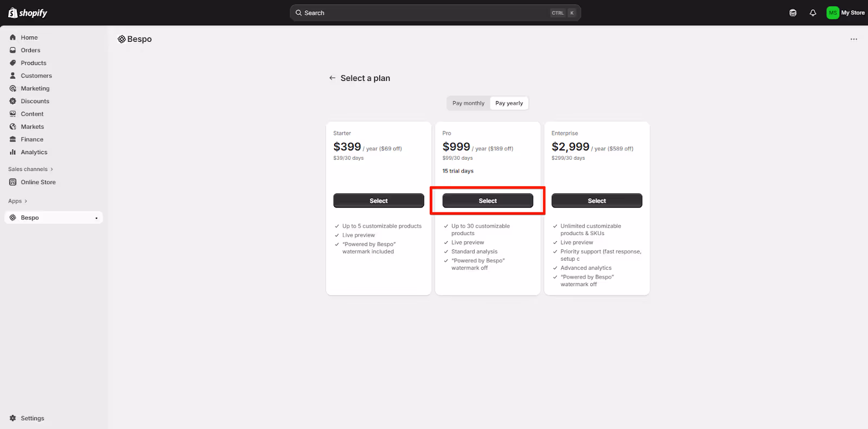The image size is (868, 429).
Task: Click the Bespo app icon in sidebar
Action: click(13, 218)
